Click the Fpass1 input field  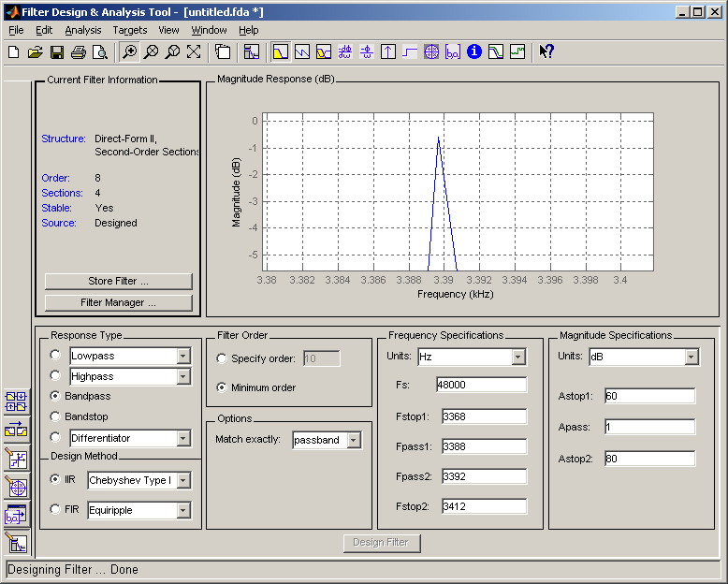coord(485,446)
